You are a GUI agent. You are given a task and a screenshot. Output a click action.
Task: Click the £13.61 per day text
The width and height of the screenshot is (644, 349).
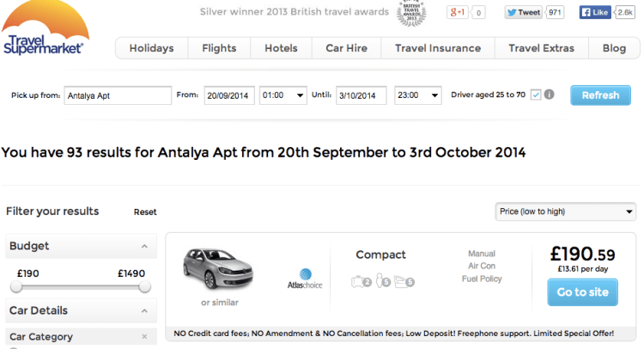pyautogui.click(x=582, y=269)
